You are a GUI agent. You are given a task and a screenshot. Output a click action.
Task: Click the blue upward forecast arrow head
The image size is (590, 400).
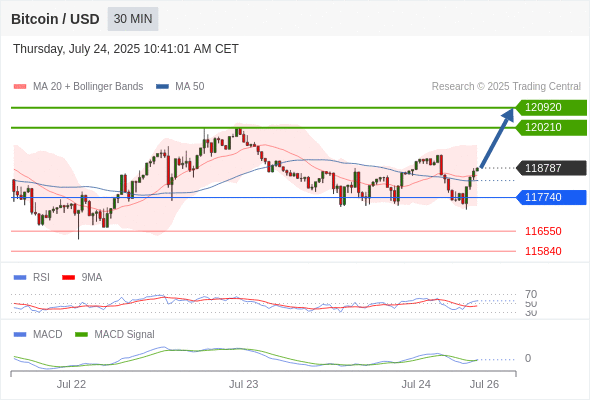(x=509, y=114)
